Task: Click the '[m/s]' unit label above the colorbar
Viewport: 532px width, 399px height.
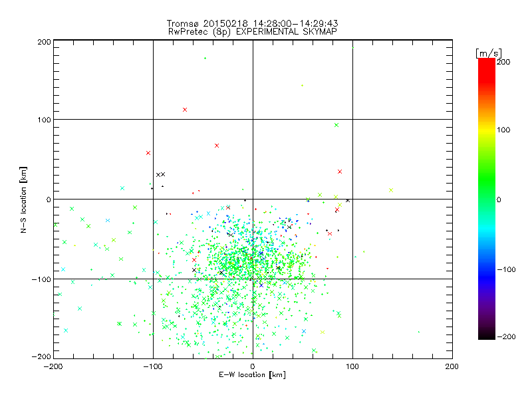Action: pyautogui.click(x=489, y=53)
